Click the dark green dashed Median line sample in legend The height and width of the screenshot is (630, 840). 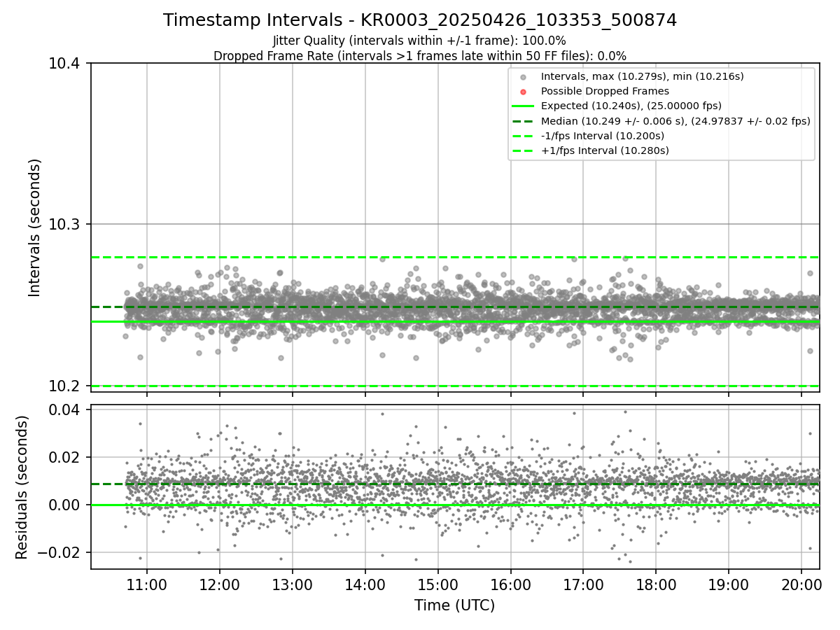pyautogui.click(x=523, y=121)
